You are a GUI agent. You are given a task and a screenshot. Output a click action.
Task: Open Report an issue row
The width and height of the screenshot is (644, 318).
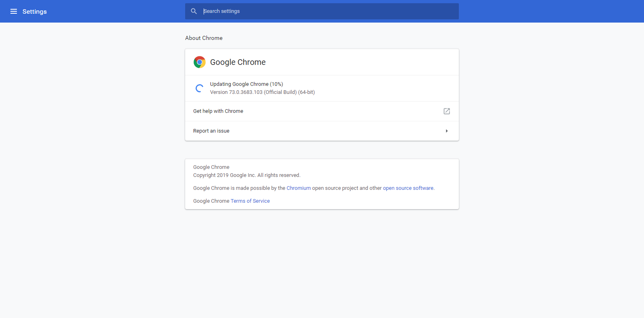click(322, 131)
